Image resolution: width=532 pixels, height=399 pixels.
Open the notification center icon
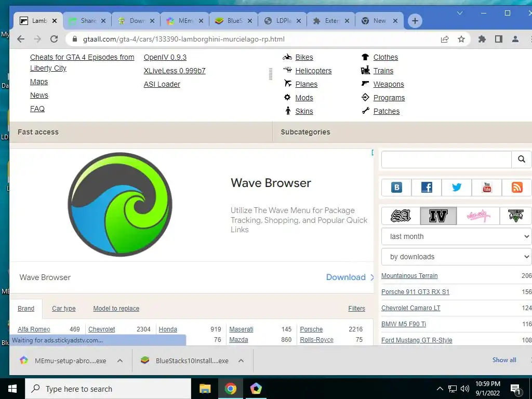coord(516,389)
